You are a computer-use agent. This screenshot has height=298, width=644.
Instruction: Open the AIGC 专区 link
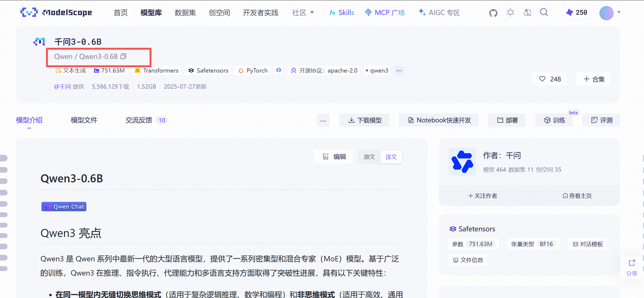[439, 13]
